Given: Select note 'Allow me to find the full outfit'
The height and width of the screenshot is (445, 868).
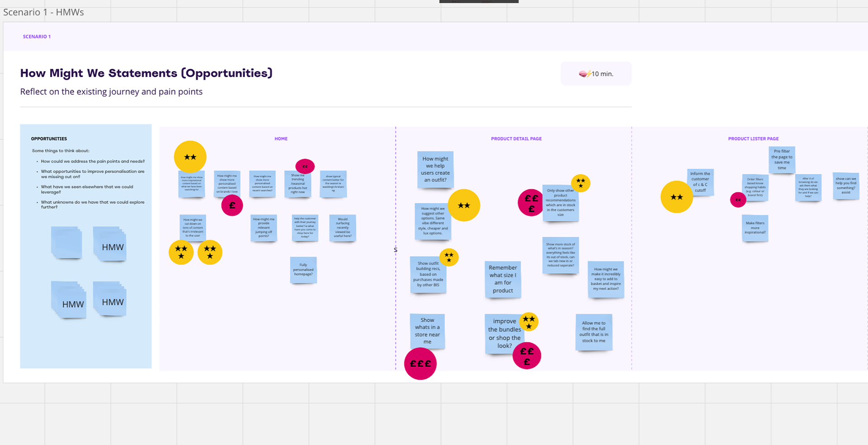Looking at the screenshot, I should (594, 332).
